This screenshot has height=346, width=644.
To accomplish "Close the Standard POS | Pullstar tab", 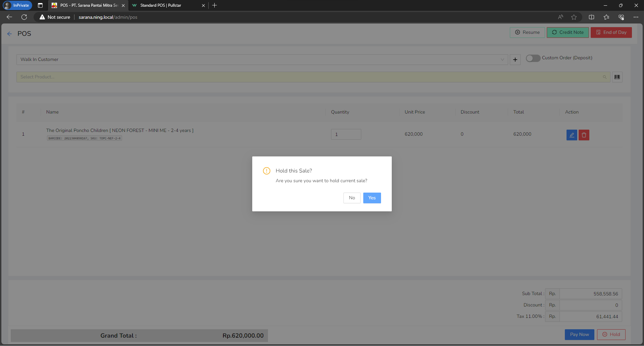I will point(203,5).
